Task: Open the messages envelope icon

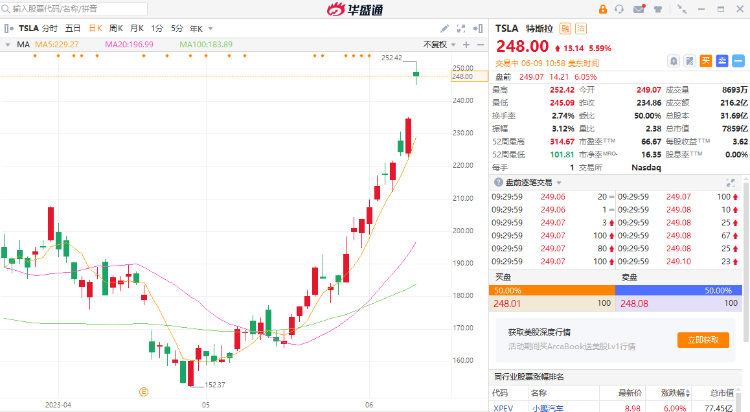Action: pyautogui.click(x=639, y=9)
